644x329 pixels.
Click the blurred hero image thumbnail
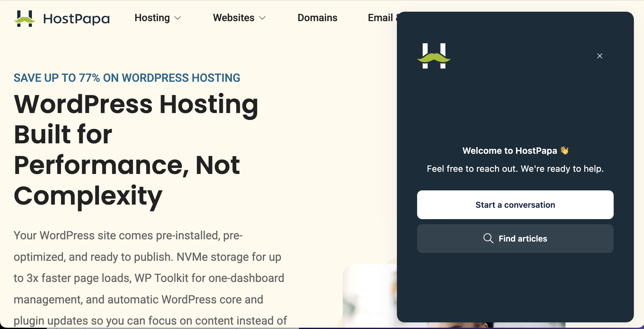point(370,296)
